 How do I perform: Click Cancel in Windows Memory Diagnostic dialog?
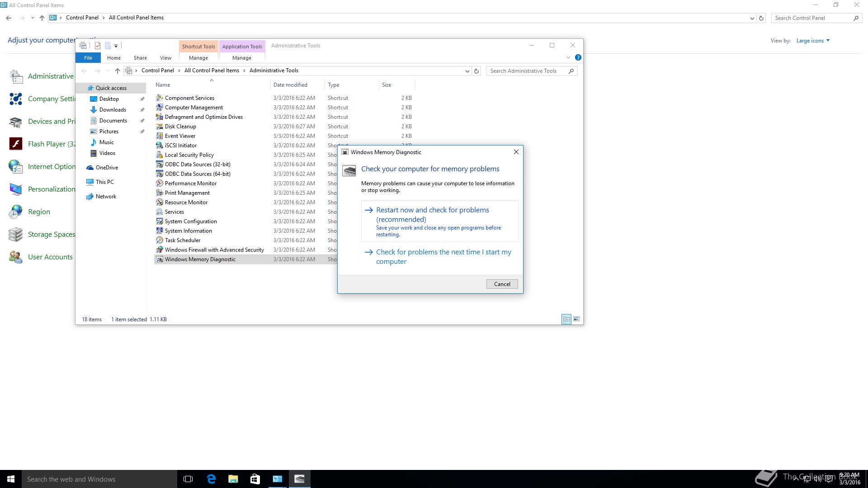(x=502, y=284)
